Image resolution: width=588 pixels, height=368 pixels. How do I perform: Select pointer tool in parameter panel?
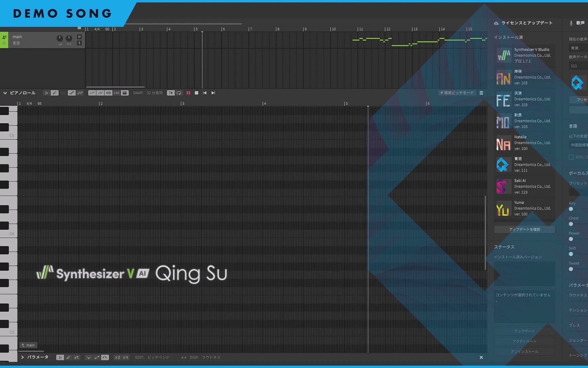click(x=60, y=357)
